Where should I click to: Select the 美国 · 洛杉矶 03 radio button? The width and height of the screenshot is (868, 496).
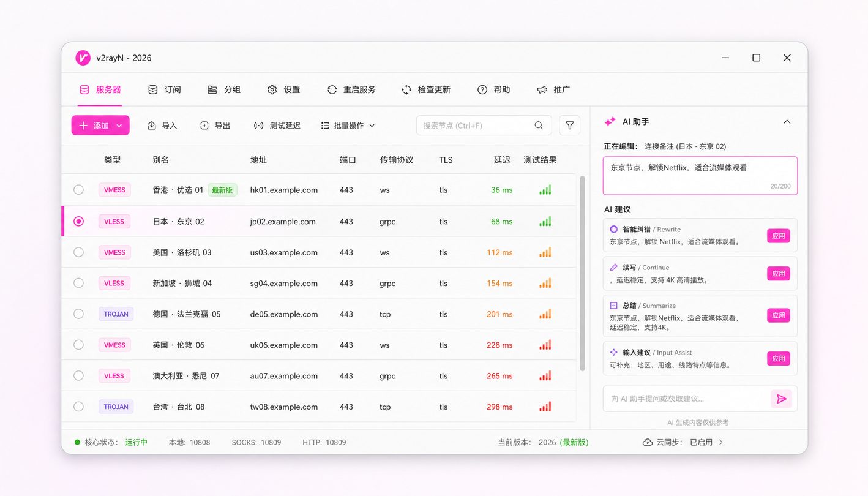coord(78,252)
